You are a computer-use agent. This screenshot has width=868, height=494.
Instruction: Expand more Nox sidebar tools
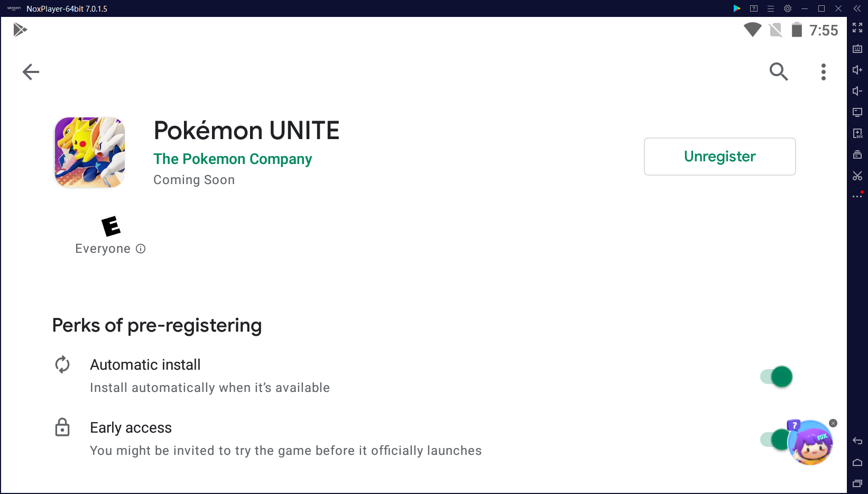(857, 196)
